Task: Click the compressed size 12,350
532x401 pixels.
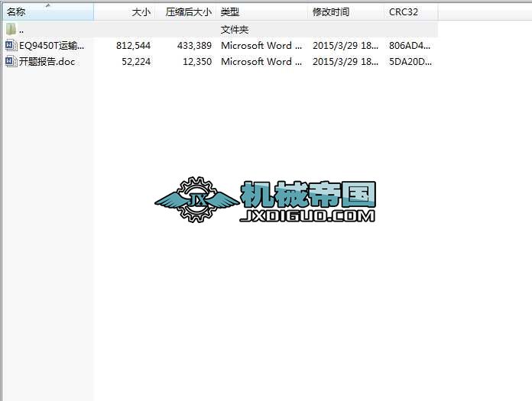Action: point(197,62)
